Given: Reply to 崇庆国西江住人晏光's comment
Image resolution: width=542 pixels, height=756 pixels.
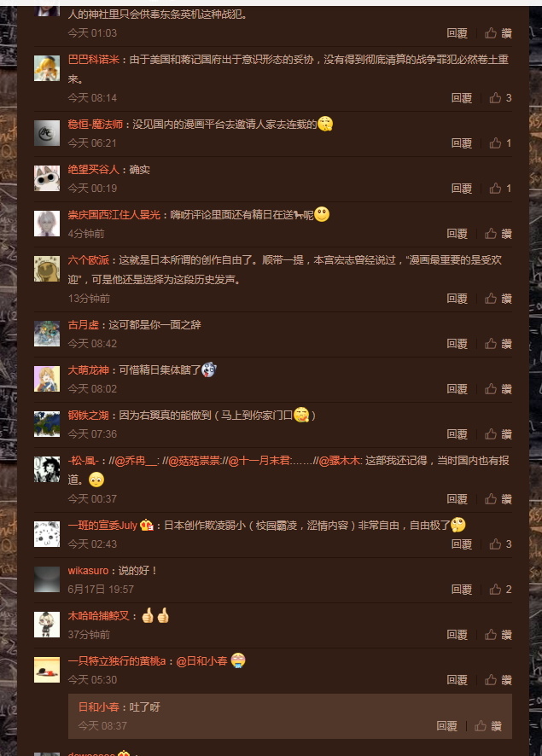Looking at the screenshot, I should 457,234.
